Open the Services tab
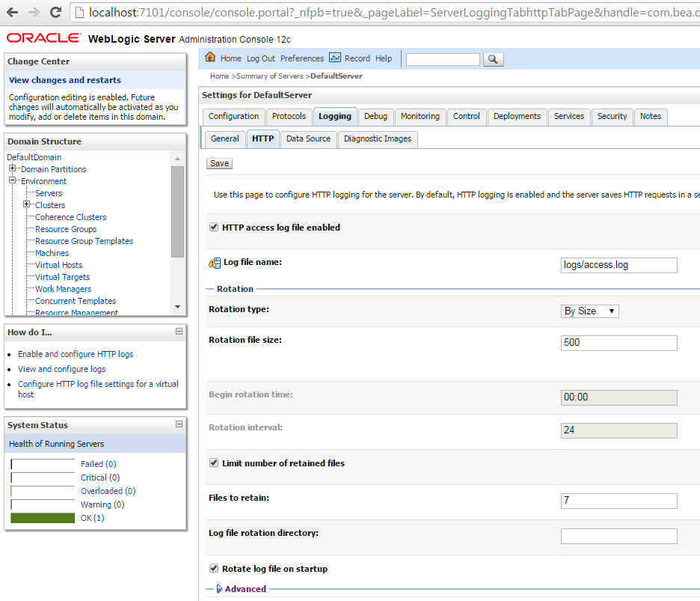This screenshot has height=601, width=700. (x=568, y=116)
